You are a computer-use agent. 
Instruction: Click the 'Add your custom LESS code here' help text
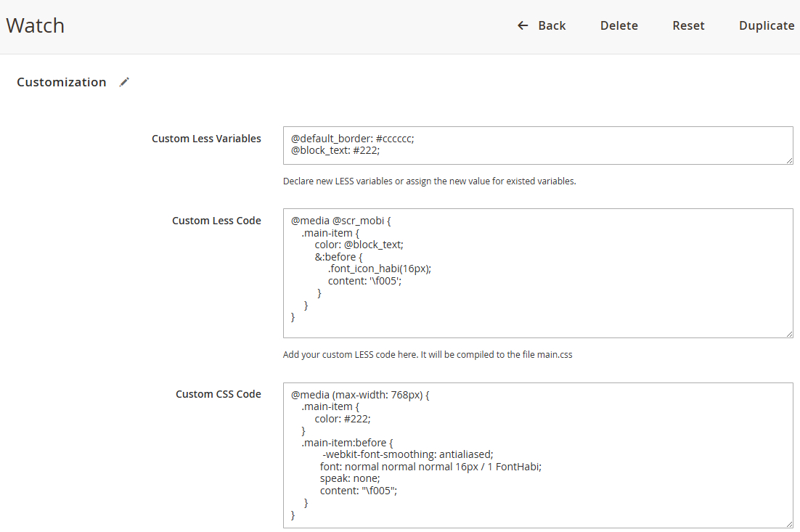[428, 354]
